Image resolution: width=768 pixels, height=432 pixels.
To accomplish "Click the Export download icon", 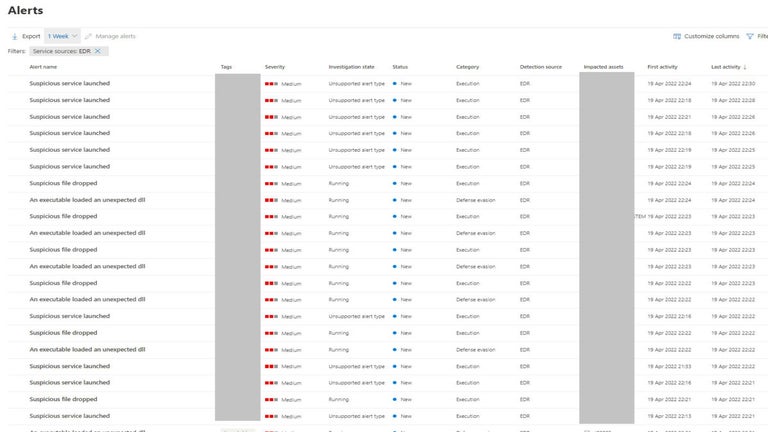I will coord(14,36).
